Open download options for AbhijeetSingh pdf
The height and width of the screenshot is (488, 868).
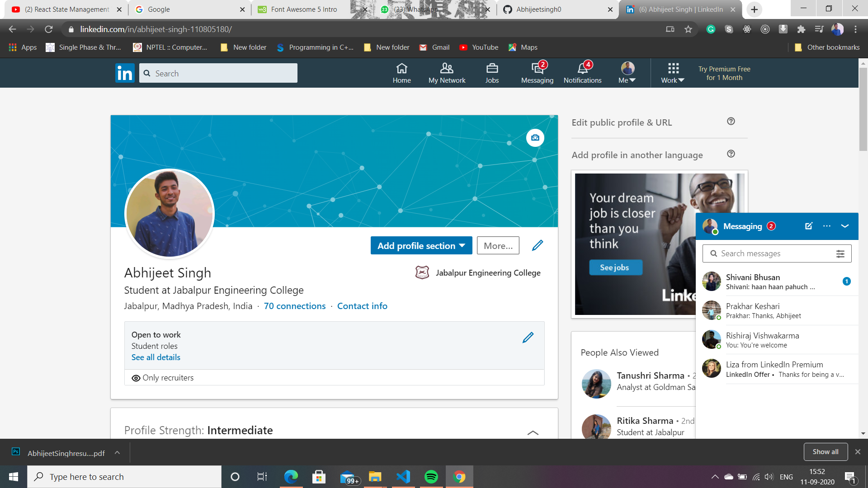[x=117, y=452]
